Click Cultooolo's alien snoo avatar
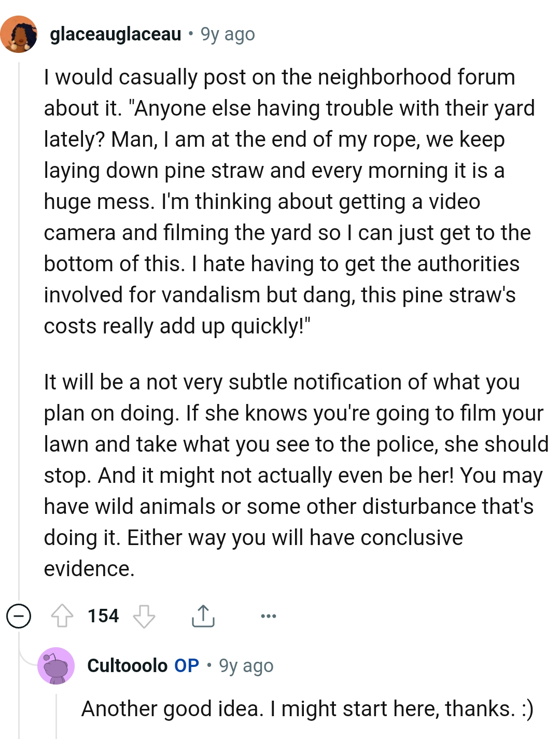560x739 pixels. pyautogui.click(x=57, y=666)
